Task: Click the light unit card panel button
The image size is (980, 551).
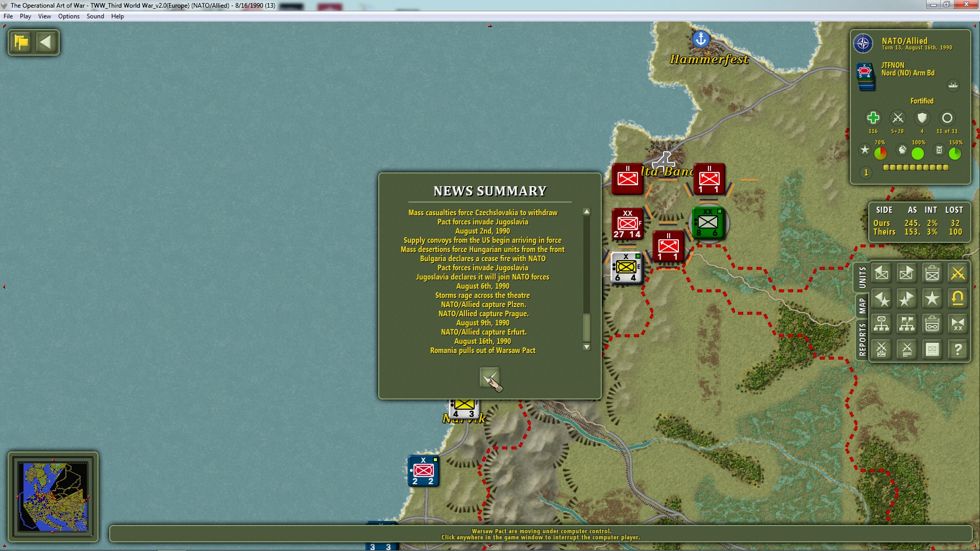Action: [x=933, y=349]
